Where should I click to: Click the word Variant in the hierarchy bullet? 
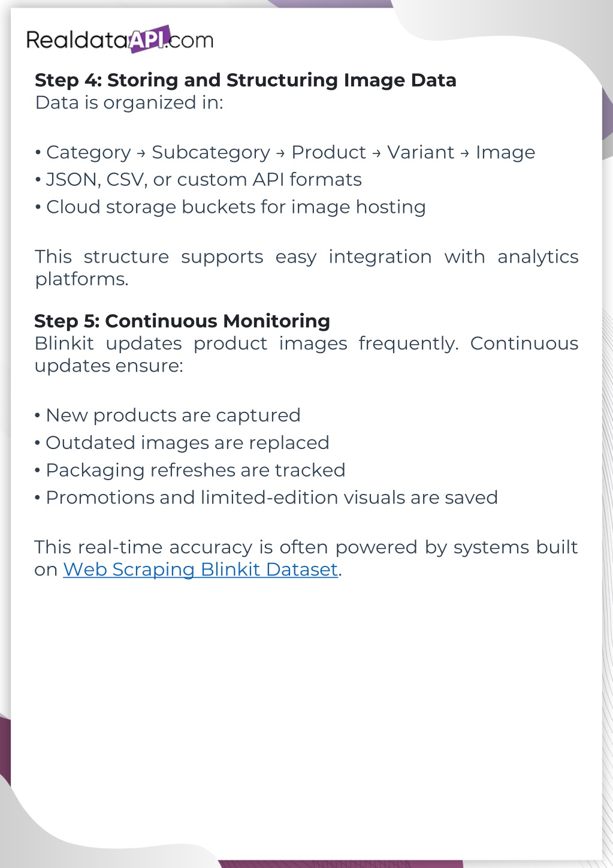(421, 153)
